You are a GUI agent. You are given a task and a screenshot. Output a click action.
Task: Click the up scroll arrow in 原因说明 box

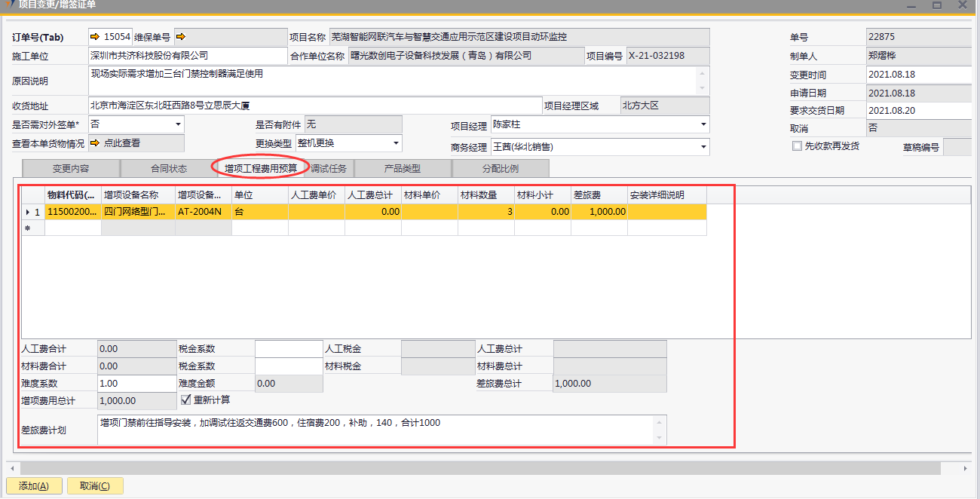pos(703,72)
